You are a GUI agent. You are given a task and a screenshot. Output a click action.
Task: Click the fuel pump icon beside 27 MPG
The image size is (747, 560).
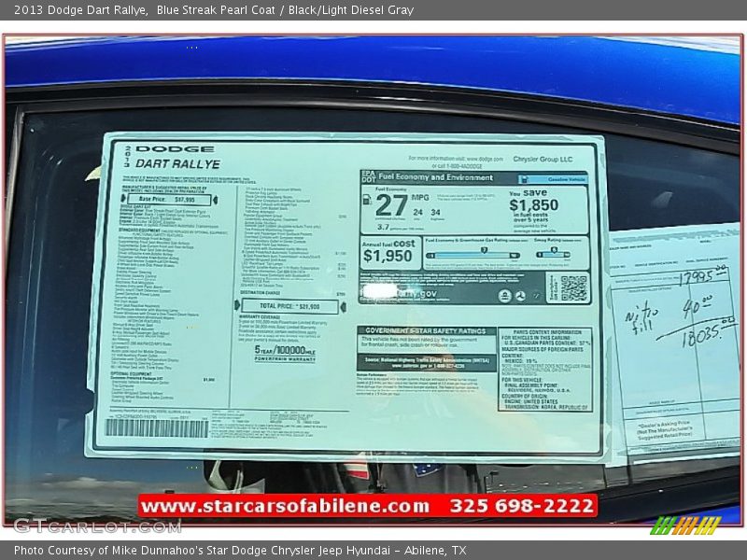tap(366, 199)
